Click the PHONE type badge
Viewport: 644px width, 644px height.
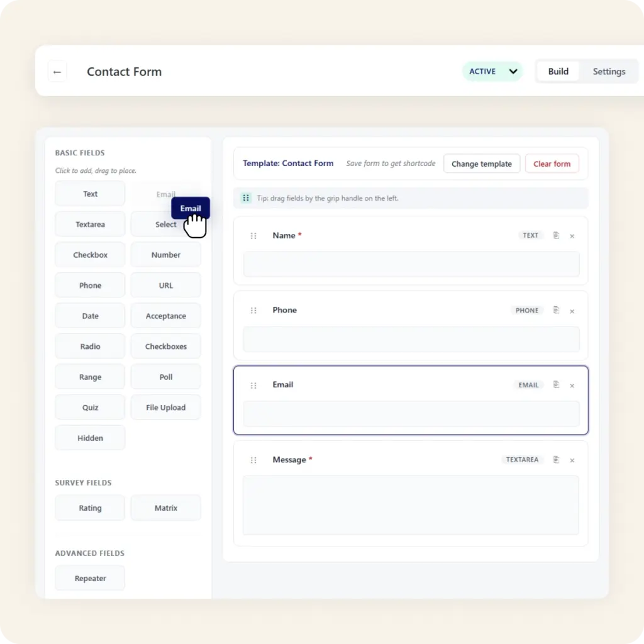pyautogui.click(x=527, y=311)
